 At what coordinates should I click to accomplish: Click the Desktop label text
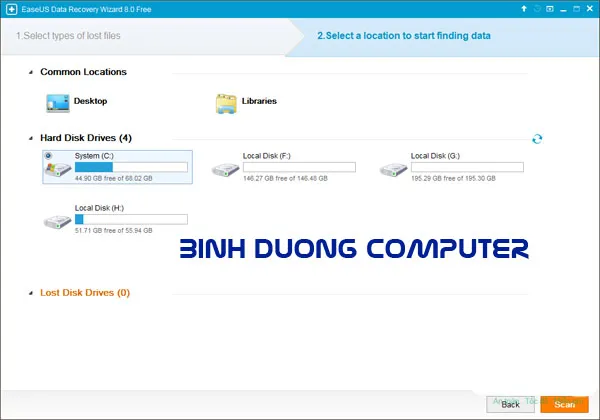pyautogui.click(x=90, y=101)
